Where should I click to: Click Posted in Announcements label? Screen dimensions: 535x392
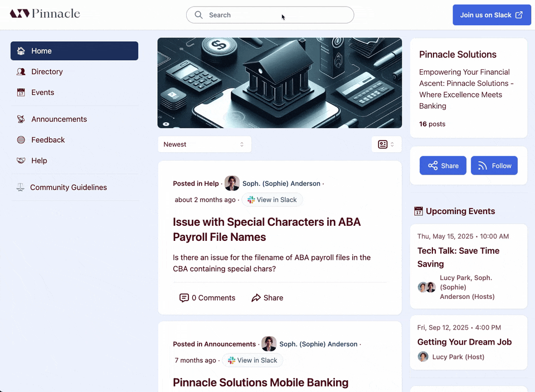click(x=214, y=344)
